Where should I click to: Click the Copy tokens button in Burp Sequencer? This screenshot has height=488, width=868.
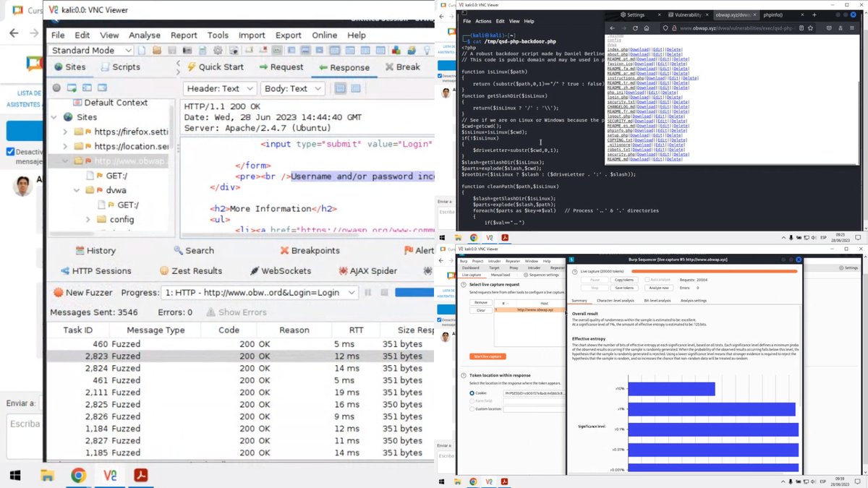pyautogui.click(x=624, y=280)
